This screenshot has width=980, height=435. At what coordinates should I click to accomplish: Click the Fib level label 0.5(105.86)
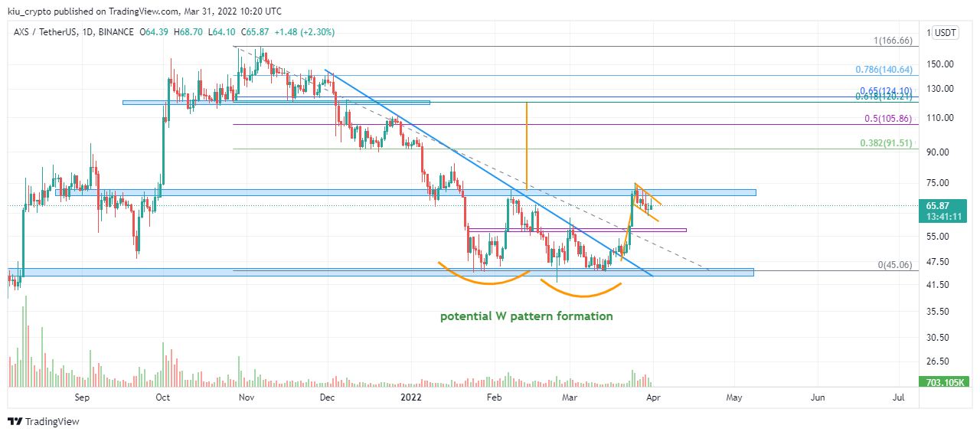click(x=888, y=119)
